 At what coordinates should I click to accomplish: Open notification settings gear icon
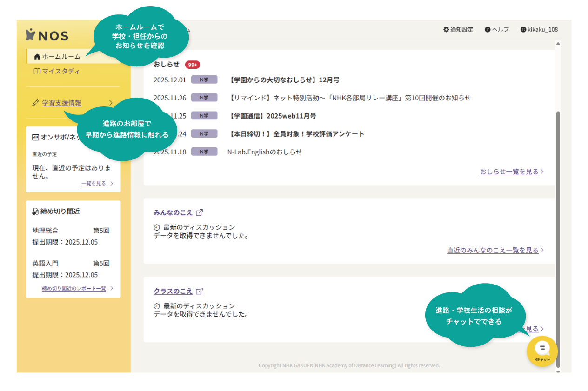pos(446,30)
